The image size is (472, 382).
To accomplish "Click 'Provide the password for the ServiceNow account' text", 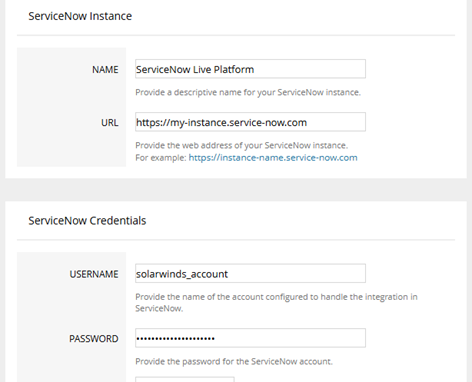I will click(x=234, y=362).
